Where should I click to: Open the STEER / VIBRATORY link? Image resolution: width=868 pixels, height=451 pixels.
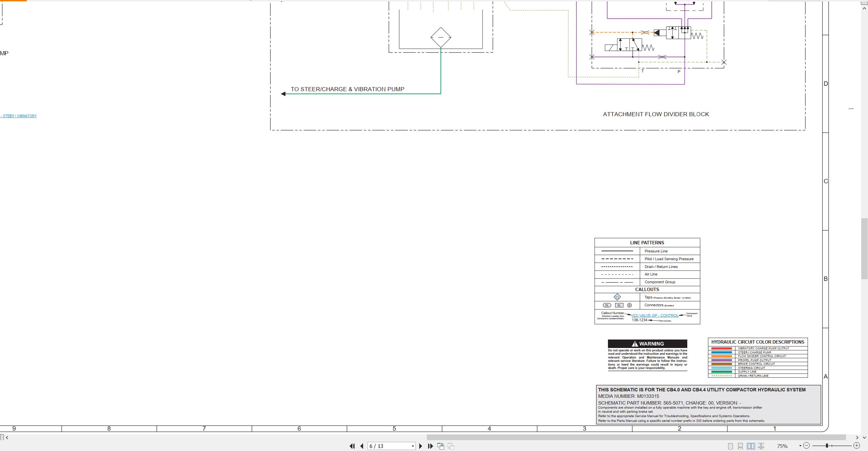pos(19,116)
